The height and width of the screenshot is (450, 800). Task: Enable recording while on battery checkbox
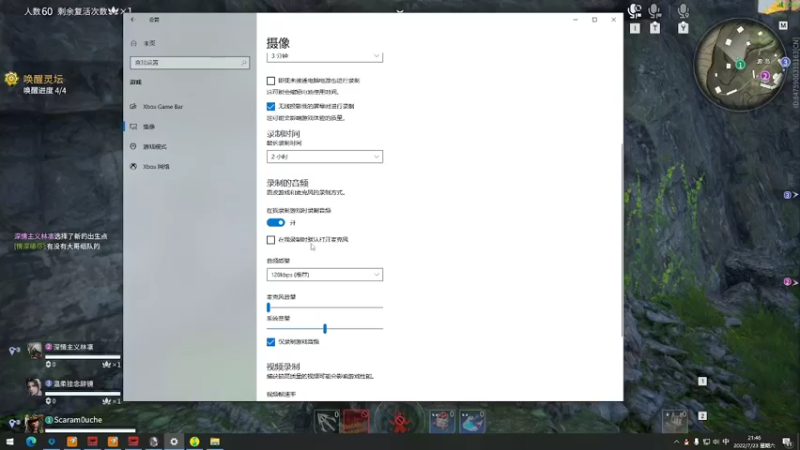270,81
